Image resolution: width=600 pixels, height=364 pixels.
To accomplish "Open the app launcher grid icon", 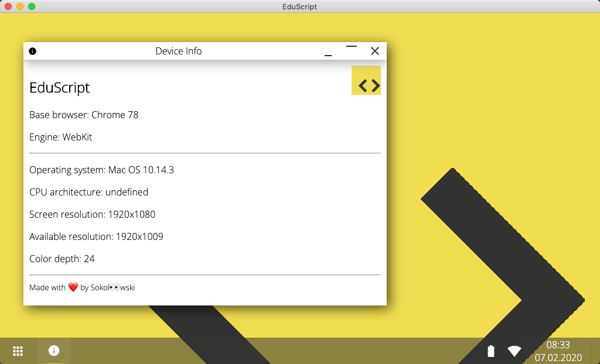I will (x=18, y=350).
